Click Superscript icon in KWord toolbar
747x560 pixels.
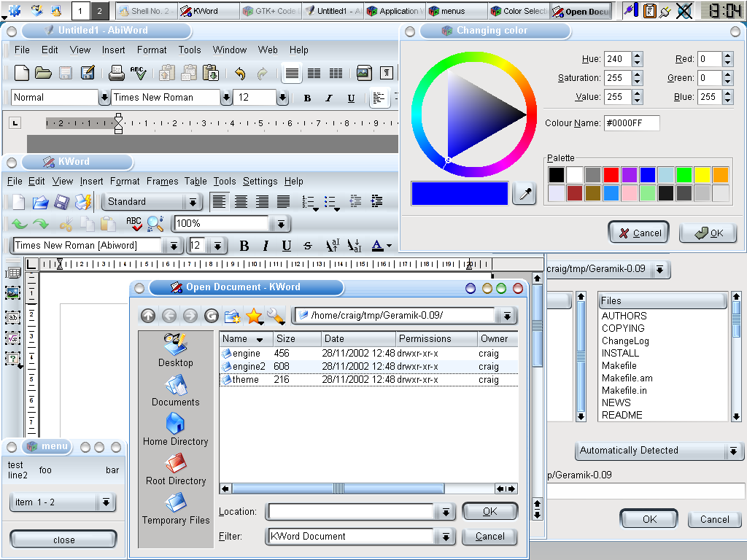point(332,246)
